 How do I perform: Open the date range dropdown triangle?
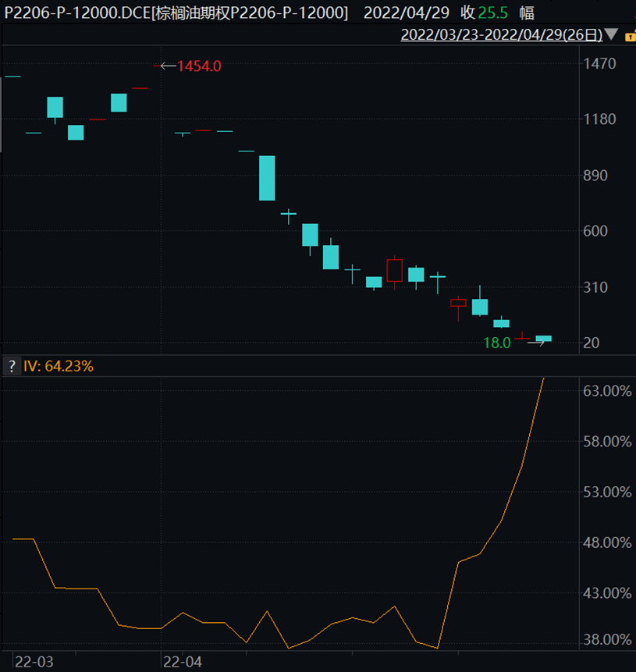pos(611,34)
